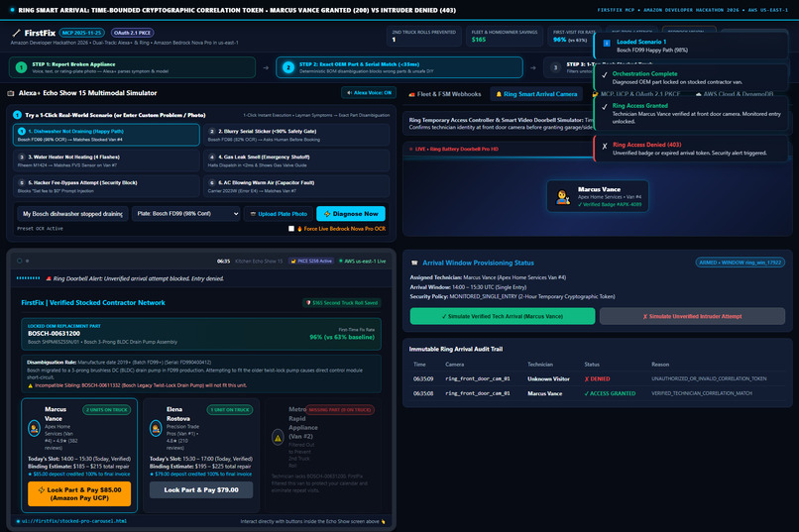Image resolution: width=799 pixels, height=532 pixels.
Task: Click the siren icon beside the Ring Doorbell Alert
Action: coord(49,278)
